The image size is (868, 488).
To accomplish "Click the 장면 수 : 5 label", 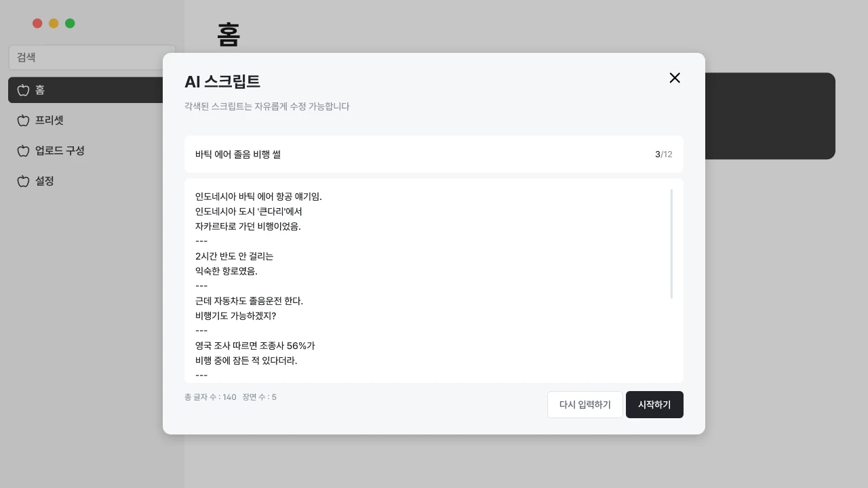I will tap(259, 397).
